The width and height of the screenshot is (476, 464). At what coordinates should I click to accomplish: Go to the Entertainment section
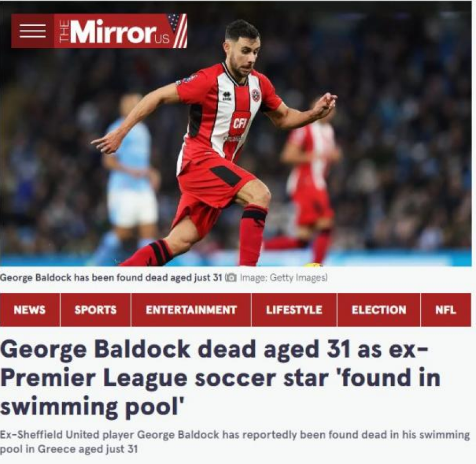coord(191,310)
